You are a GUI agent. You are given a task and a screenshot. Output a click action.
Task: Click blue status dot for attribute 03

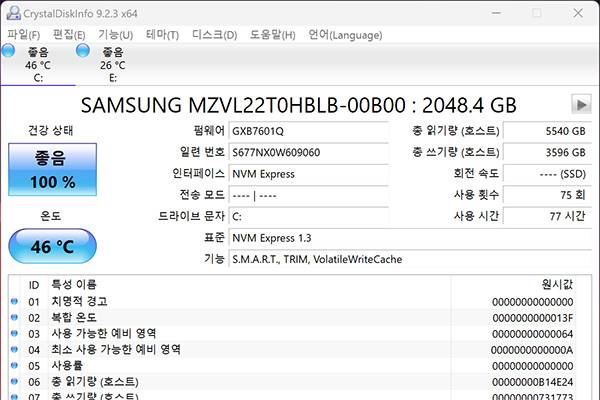pos(14,333)
